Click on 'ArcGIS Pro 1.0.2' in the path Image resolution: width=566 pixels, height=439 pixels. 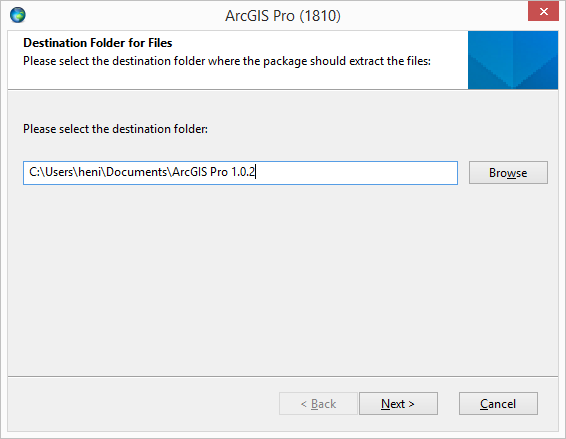click(x=214, y=172)
